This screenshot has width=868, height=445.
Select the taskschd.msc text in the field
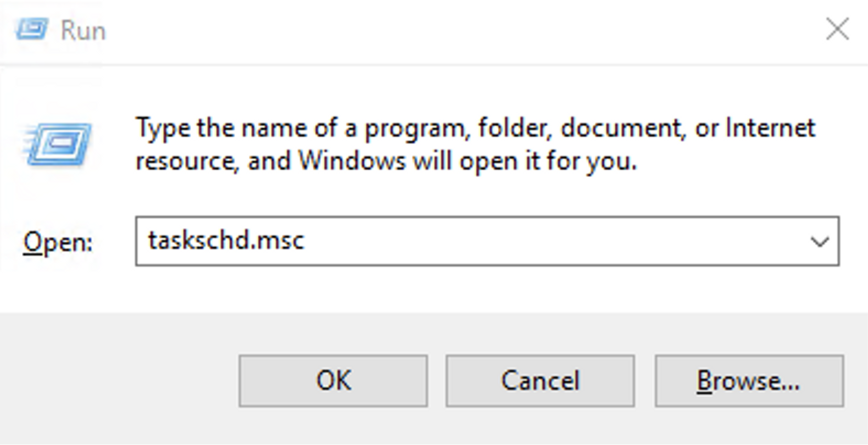[x=226, y=241]
